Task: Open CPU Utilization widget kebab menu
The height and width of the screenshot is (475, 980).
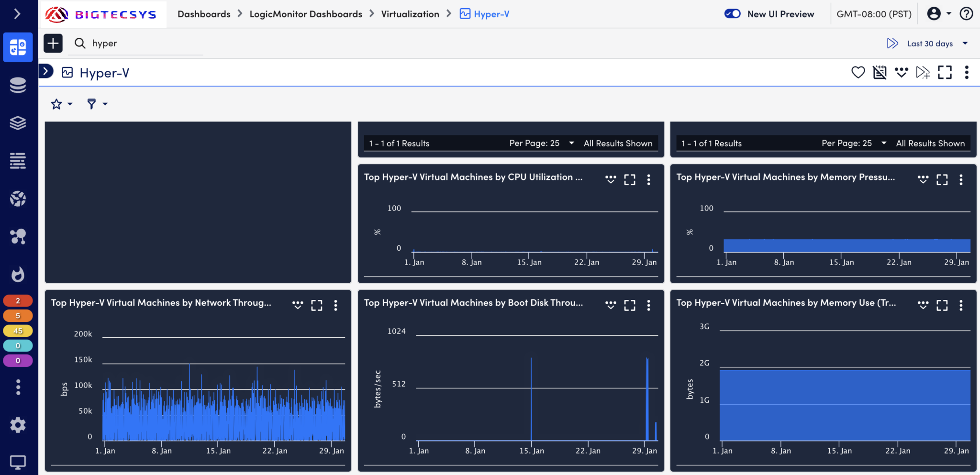Action: click(649, 179)
